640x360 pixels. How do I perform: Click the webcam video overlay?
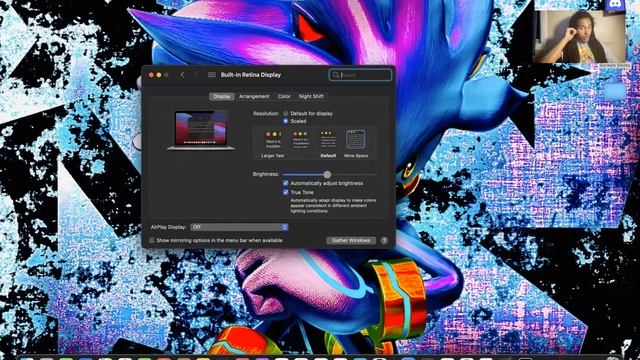click(x=580, y=37)
